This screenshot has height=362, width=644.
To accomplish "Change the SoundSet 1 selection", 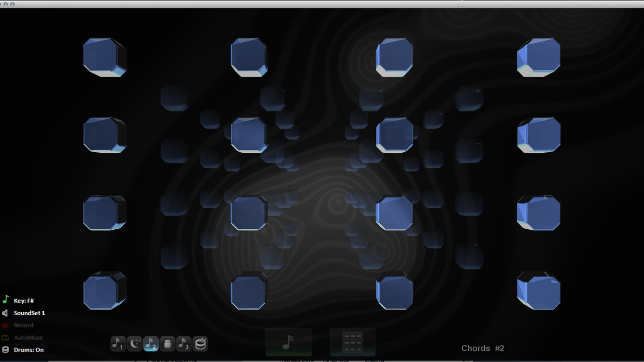I will (x=29, y=313).
